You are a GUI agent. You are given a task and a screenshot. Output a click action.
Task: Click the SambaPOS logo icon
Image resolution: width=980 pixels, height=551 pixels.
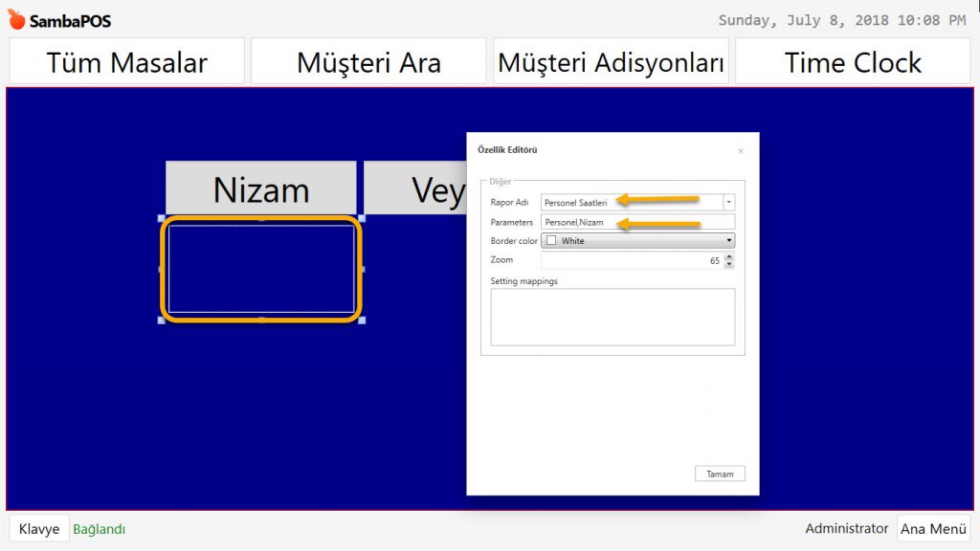pyautogui.click(x=16, y=20)
